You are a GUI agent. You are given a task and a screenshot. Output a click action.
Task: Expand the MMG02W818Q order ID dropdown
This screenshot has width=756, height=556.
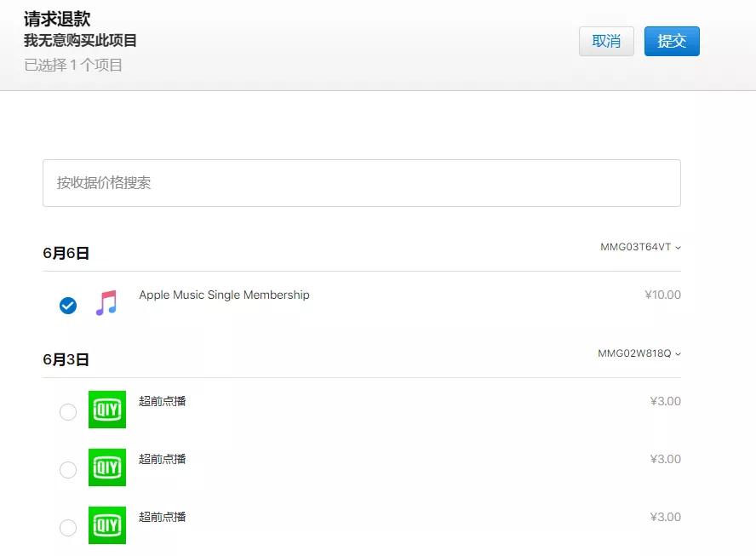point(639,353)
